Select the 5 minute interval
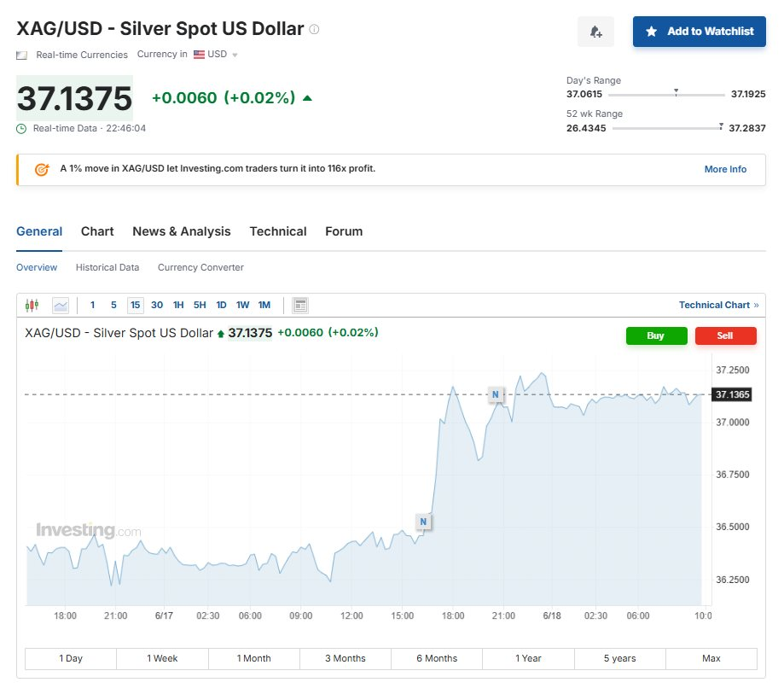 [x=113, y=305]
